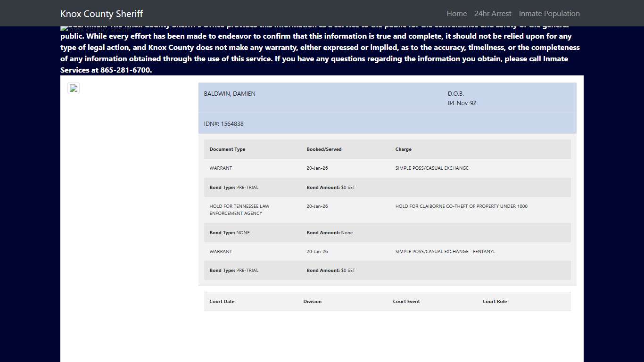Screen dimensions: 644x362
Task: Click the HOLD FOR CLAIBORNE CO theft charge
Action: tap(461, 206)
